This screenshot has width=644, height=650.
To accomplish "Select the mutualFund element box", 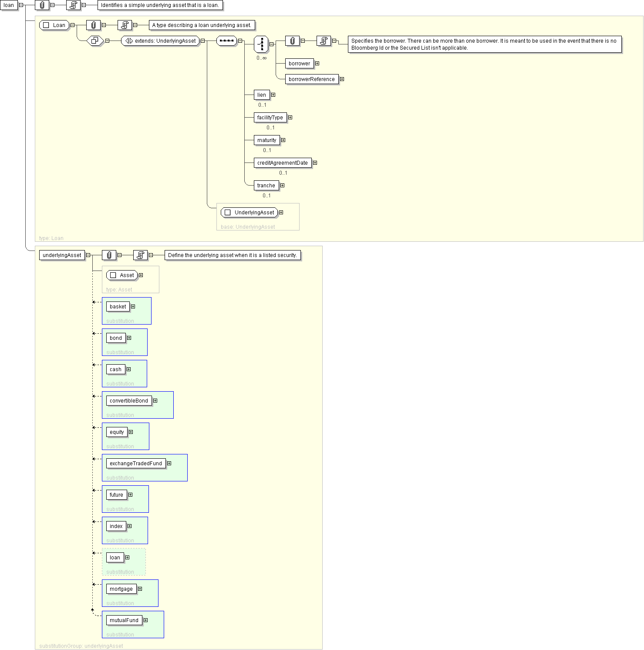I will click(124, 620).
